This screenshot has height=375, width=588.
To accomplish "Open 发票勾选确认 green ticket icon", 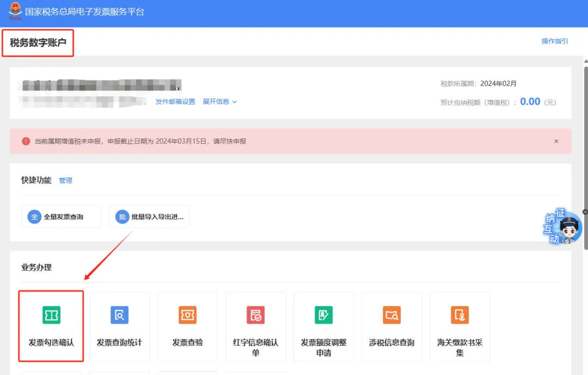I will click(51, 315).
